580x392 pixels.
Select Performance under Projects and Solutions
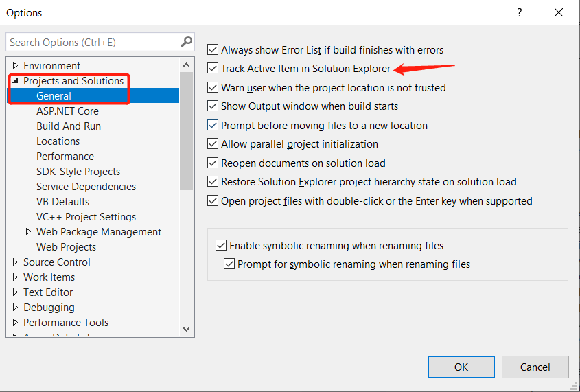pos(65,157)
